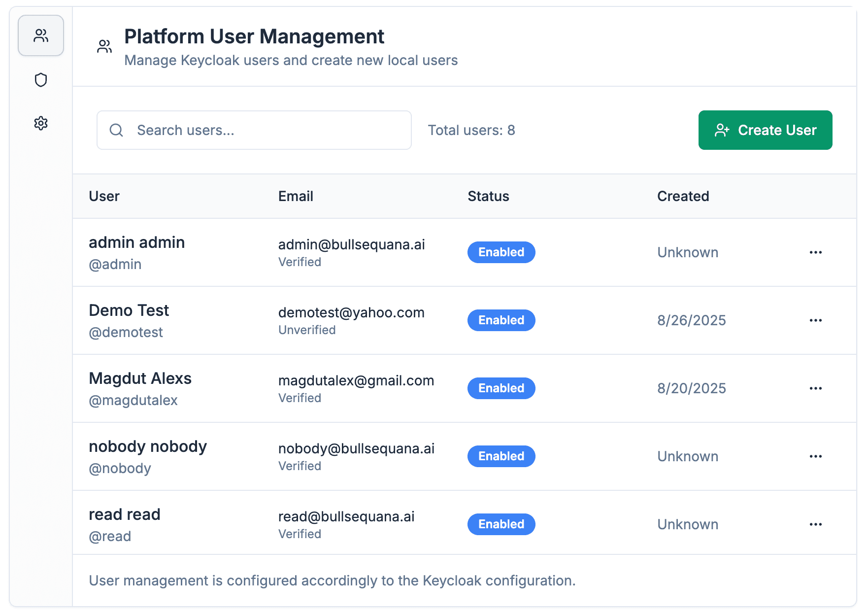Sort by the Email column header
868x614 pixels.
point(296,196)
